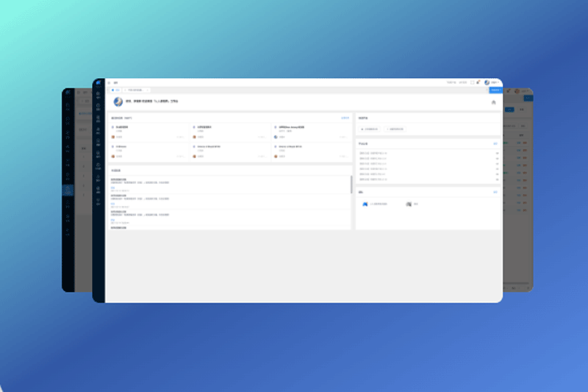Click the app logo atop the front sidebar
The image size is (588, 392).
(x=98, y=82)
